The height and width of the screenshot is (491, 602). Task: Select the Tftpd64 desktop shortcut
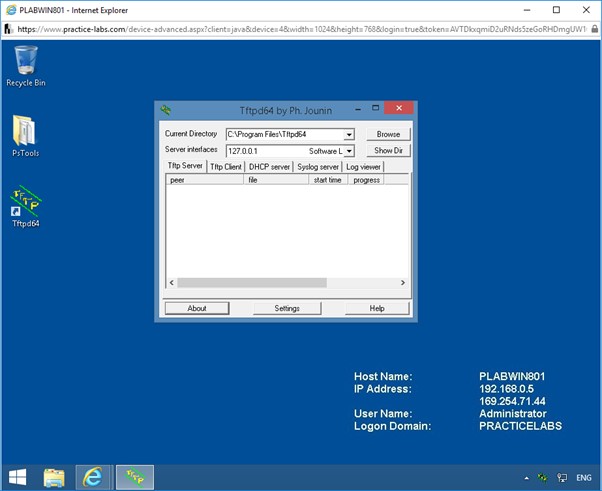tap(26, 207)
